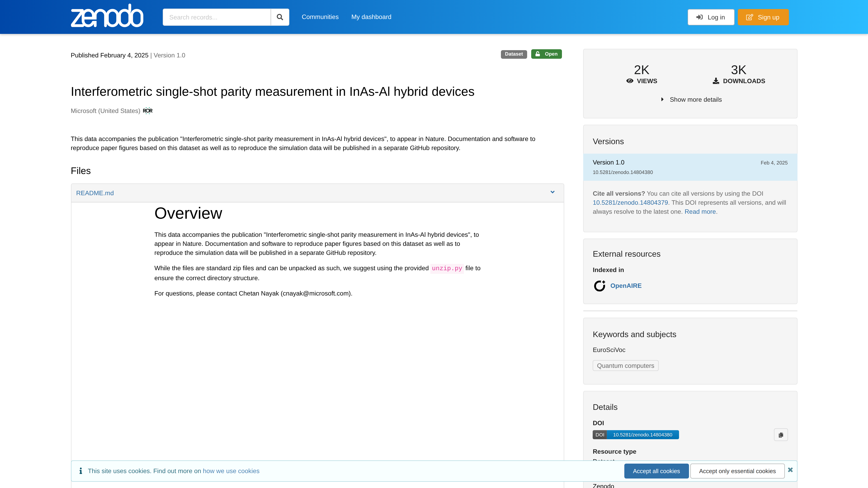Open the all-versions DOI 10.5281/zenodo.14804379 link
Screen dimensions: 868x488
point(630,203)
